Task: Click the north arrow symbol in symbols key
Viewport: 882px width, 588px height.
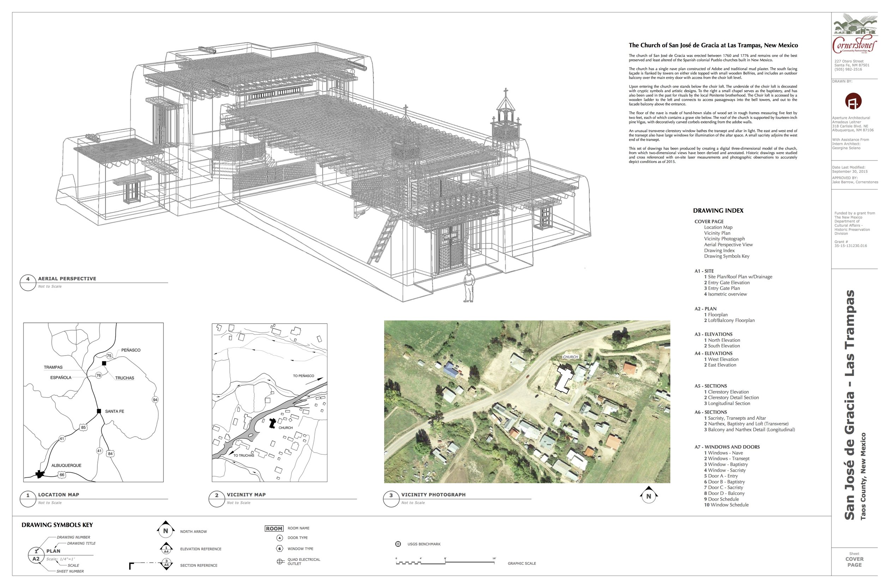Action: [x=165, y=530]
